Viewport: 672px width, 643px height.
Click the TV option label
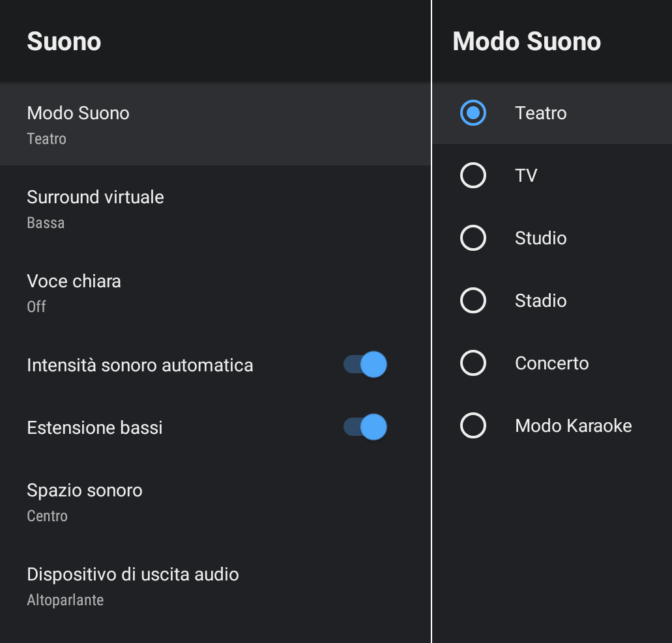click(x=526, y=176)
